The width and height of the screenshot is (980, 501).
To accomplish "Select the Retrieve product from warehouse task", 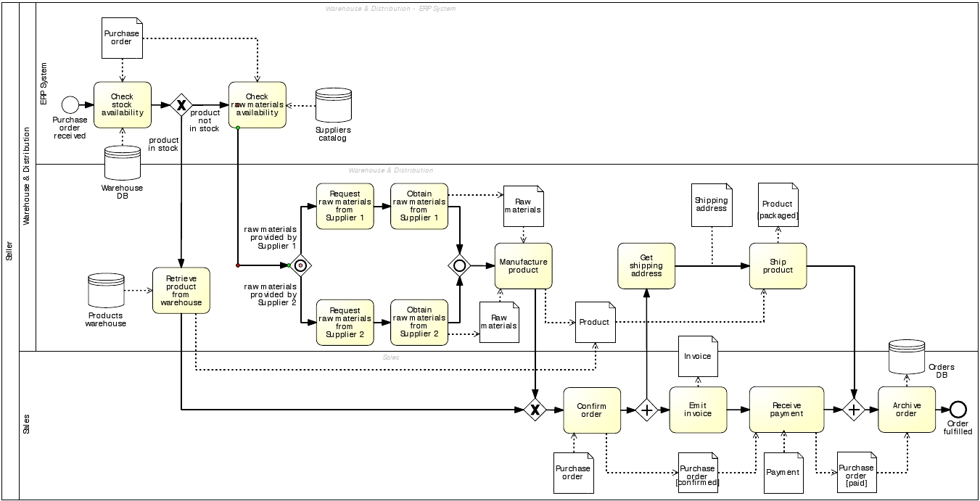I will coord(181,290).
